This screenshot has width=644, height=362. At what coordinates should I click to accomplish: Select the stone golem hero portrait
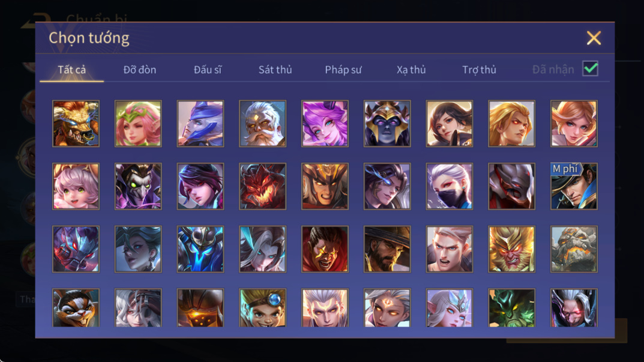(574, 249)
